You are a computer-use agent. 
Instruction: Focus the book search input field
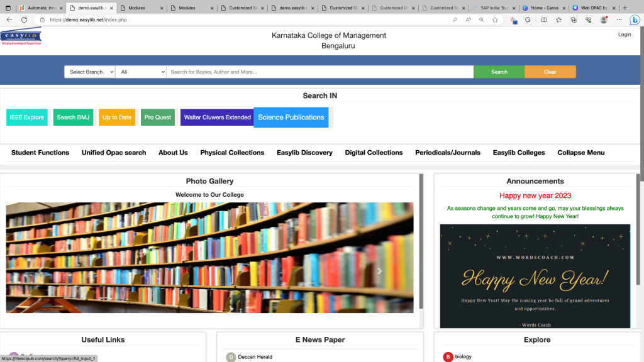[x=320, y=72]
